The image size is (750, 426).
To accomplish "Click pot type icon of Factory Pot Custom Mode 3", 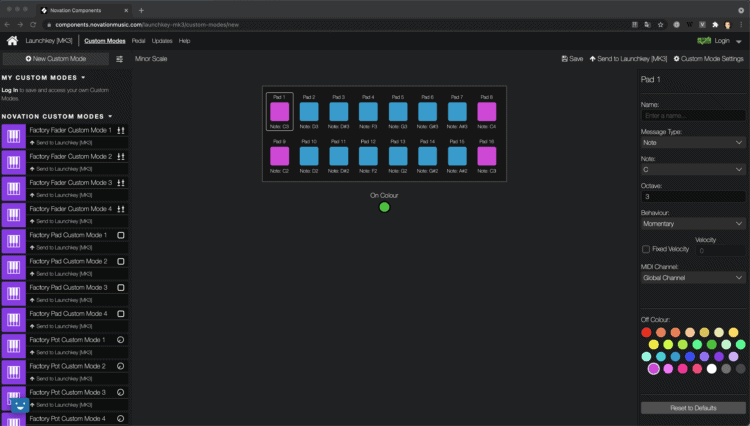I will click(x=121, y=392).
